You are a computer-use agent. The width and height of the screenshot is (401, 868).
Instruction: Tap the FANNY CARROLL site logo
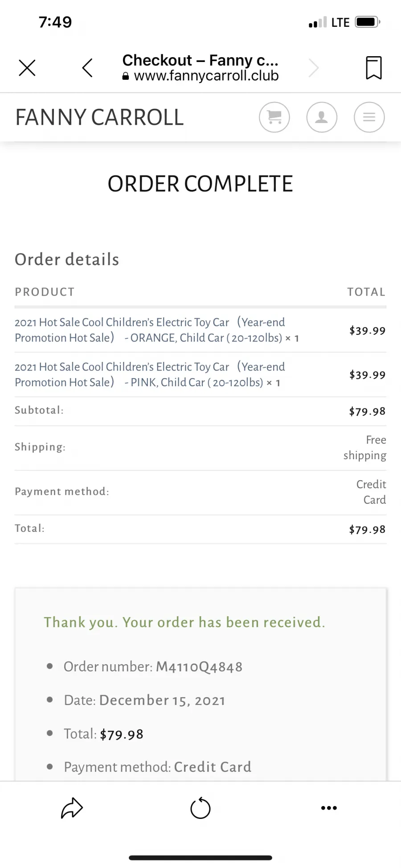pyautogui.click(x=99, y=117)
